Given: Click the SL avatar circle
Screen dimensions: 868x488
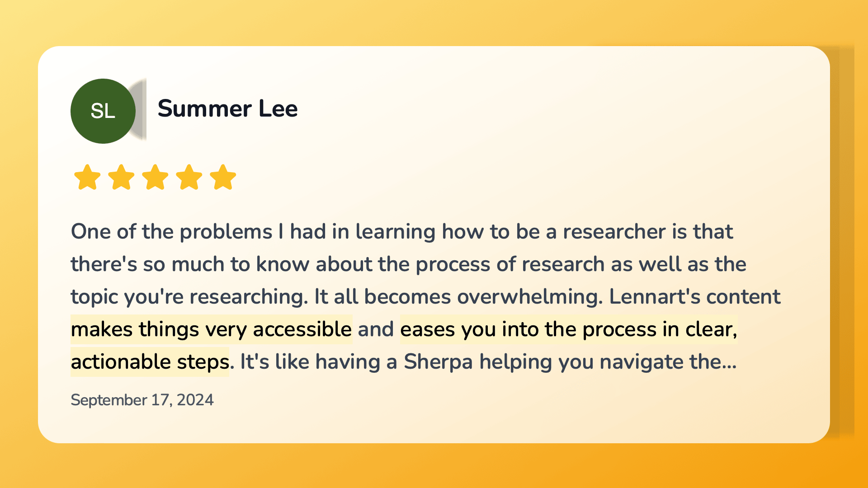Looking at the screenshot, I should coord(103,111).
